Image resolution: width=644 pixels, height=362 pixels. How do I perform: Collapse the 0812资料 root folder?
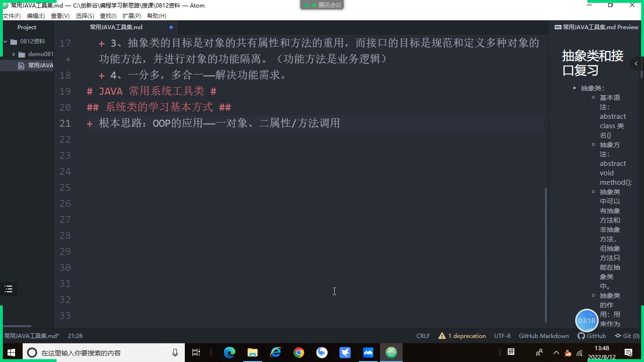pyautogui.click(x=6, y=41)
